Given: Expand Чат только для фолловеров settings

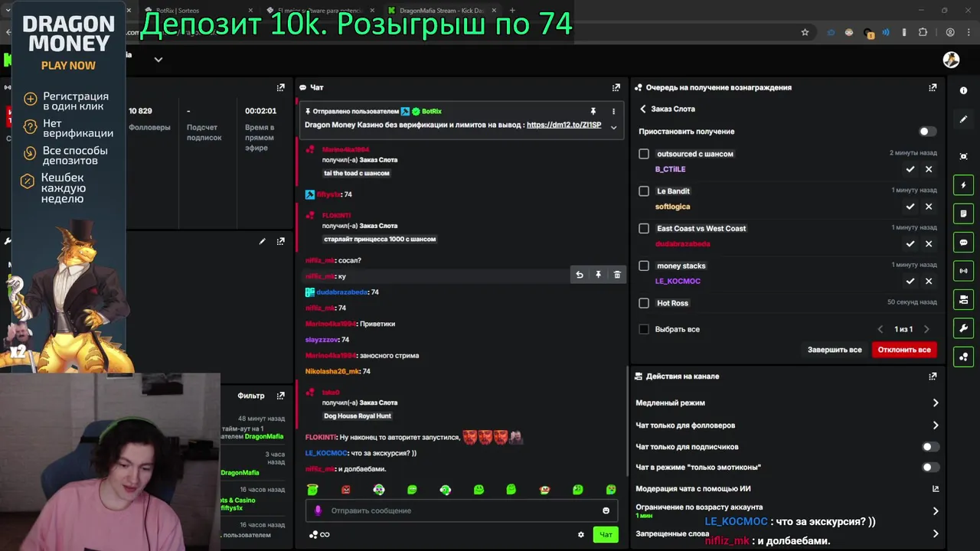Looking at the screenshot, I should (x=936, y=425).
